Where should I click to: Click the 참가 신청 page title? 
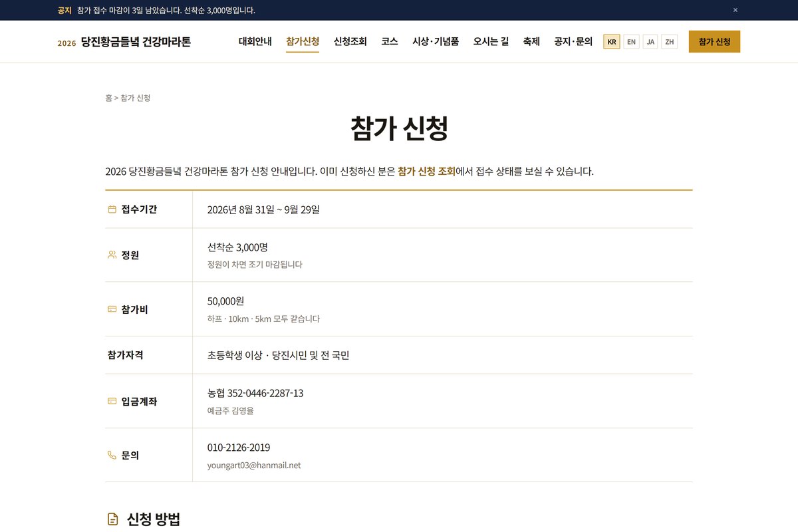399,129
